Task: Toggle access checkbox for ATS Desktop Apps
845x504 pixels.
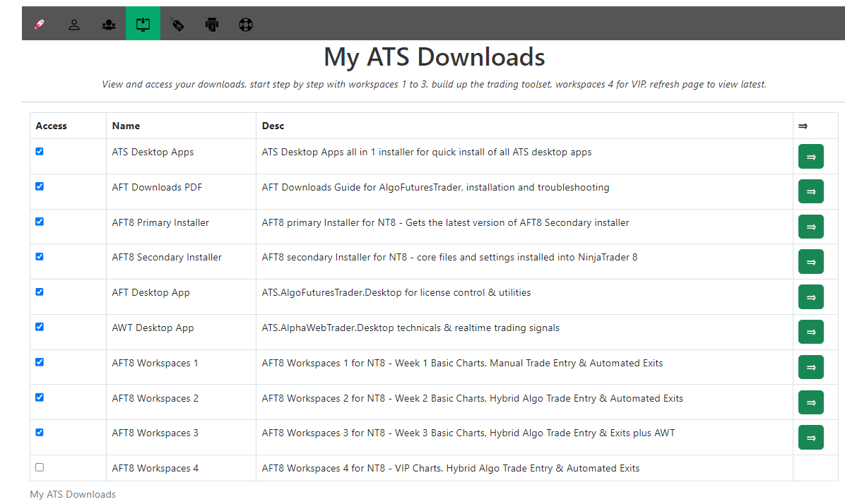Action: point(40,151)
